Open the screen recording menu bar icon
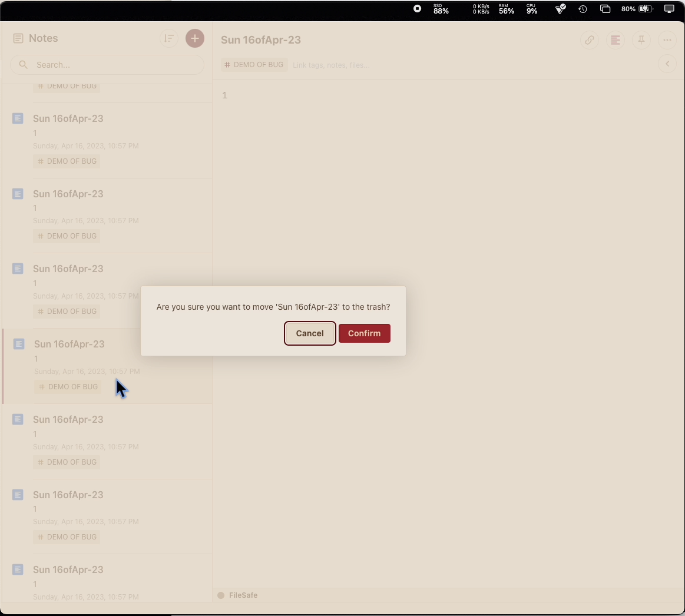The image size is (685, 616). click(417, 9)
